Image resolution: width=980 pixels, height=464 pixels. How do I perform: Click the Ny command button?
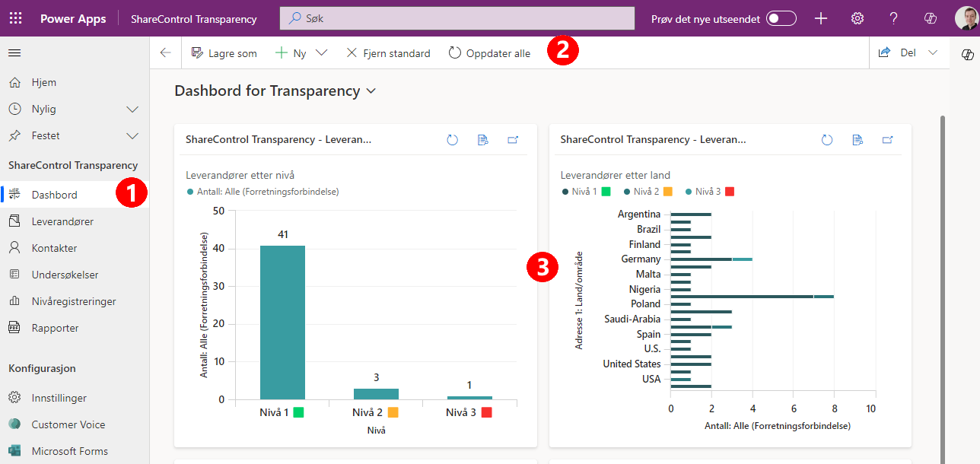coord(290,53)
